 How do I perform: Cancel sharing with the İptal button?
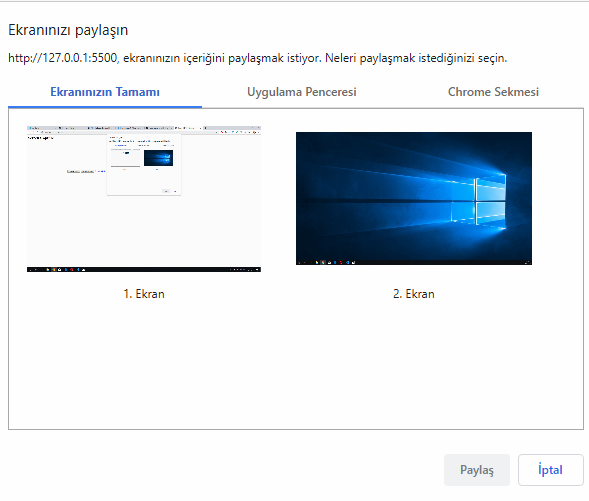pyautogui.click(x=550, y=470)
